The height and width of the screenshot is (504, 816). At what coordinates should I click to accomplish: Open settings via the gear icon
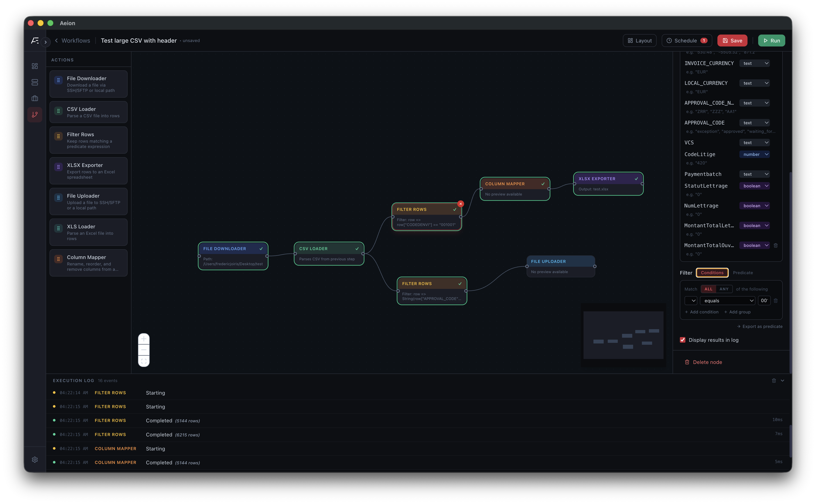(35, 459)
